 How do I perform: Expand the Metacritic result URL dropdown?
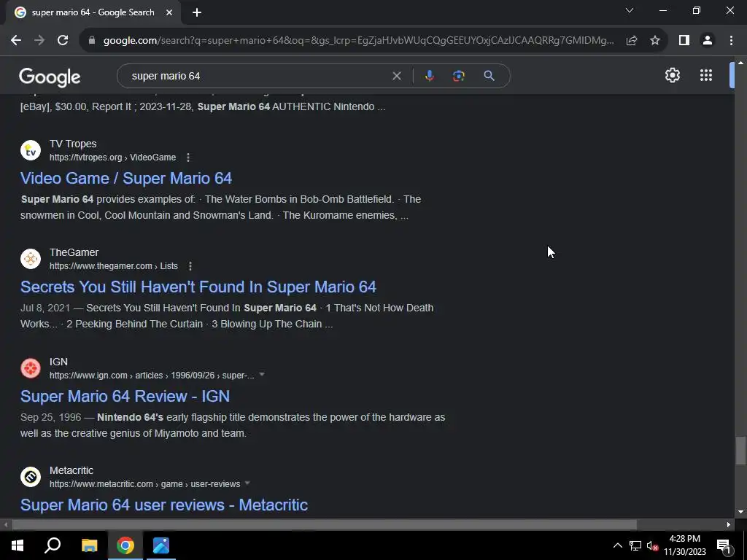click(x=247, y=483)
